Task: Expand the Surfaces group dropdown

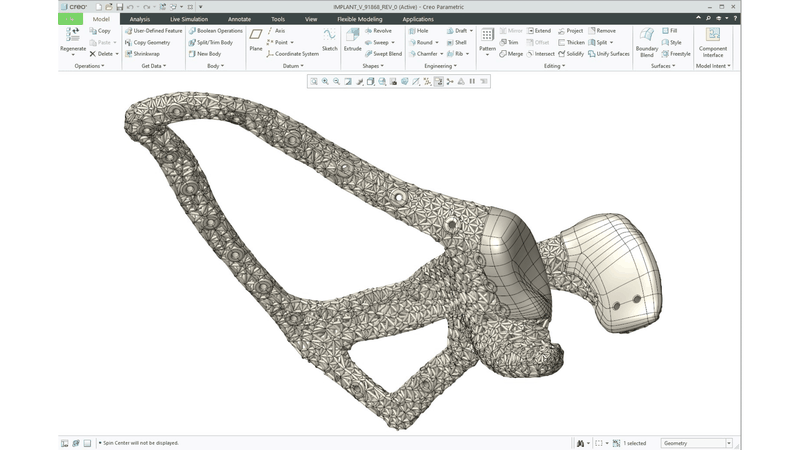Action: pos(663,66)
